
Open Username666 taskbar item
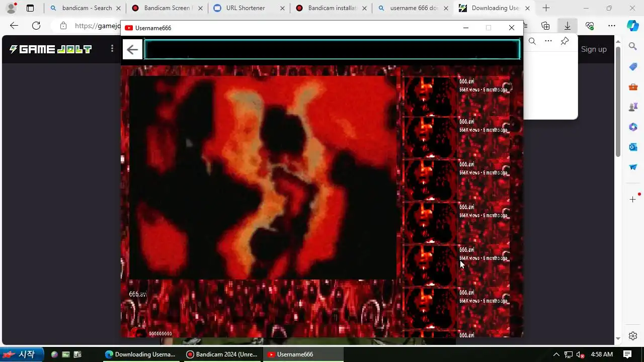pyautogui.click(x=303, y=354)
